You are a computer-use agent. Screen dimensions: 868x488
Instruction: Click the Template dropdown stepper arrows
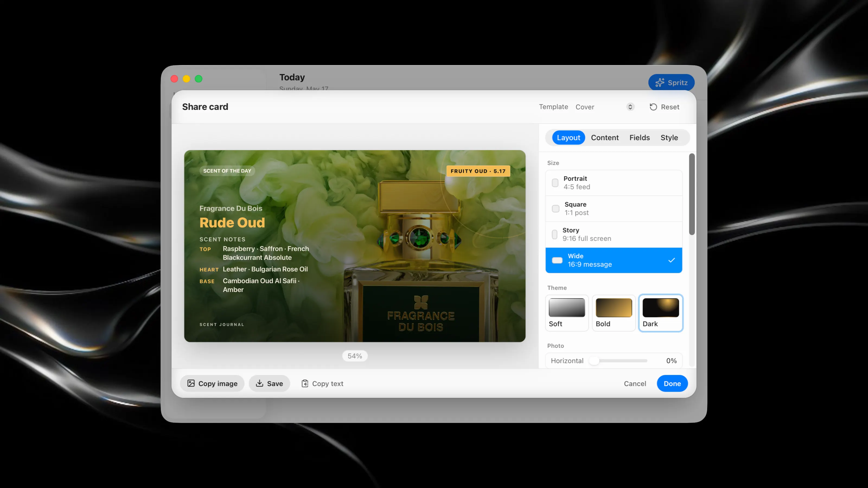point(630,107)
